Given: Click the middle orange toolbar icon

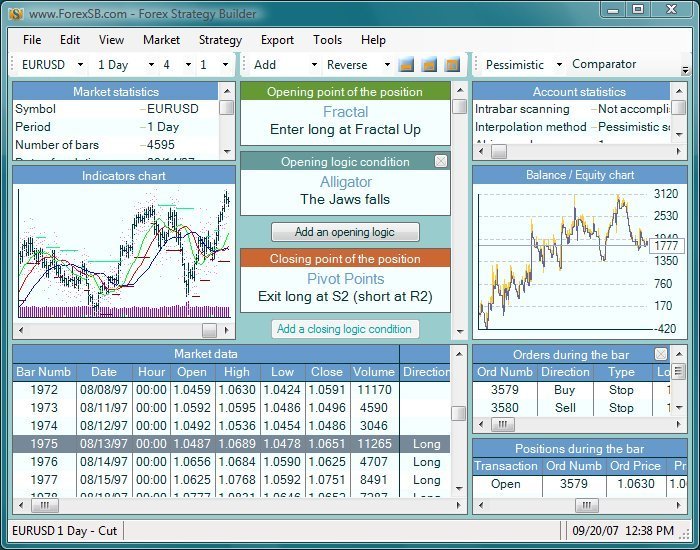Looking at the screenshot, I should coord(429,65).
